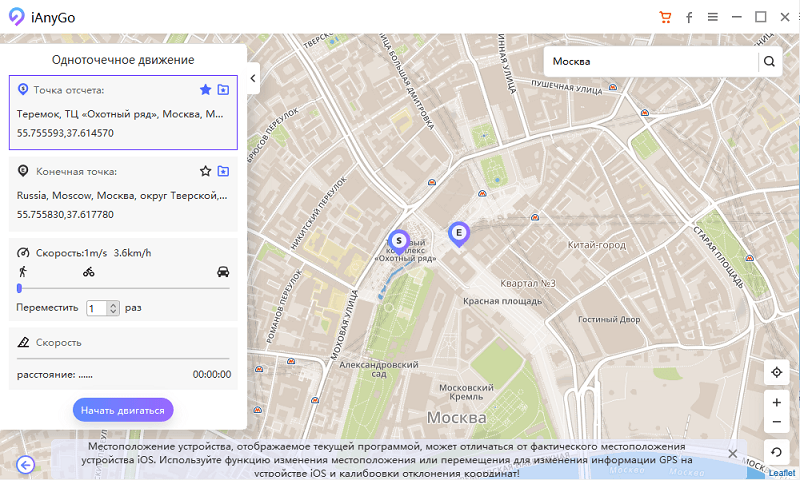Choose cycling speed icon
The width and height of the screenshot is (800, 480).
pyautogui.click(x=89, y=272)
